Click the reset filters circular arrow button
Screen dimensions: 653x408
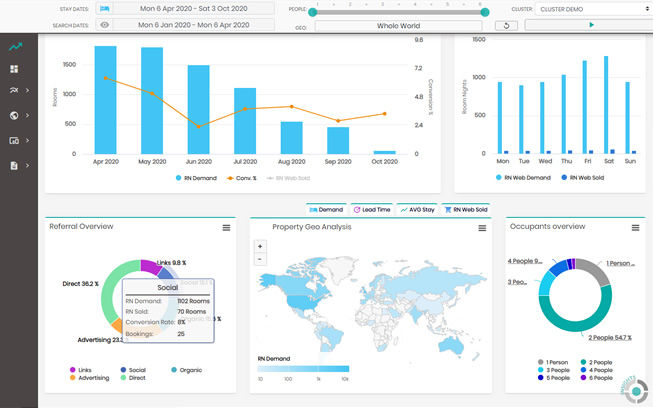pos(506,25)
